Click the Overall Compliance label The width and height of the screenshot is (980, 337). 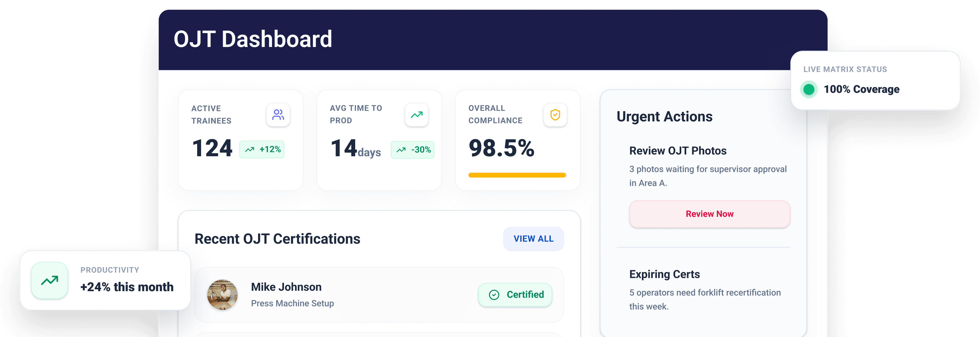(x=495, y=114)
